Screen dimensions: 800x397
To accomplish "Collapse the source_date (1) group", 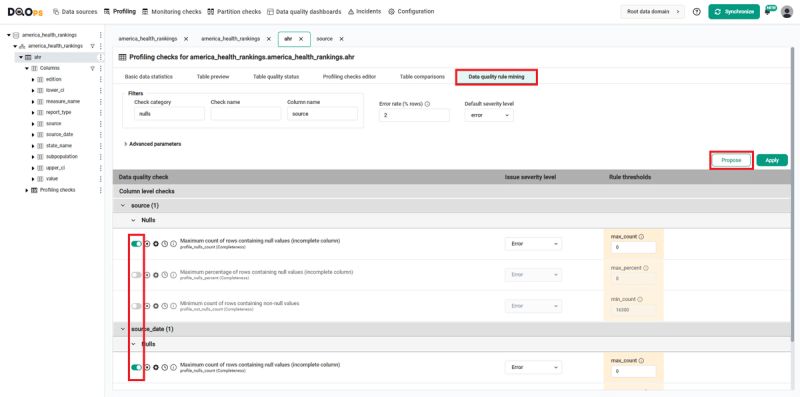I will (x=122, y=329).
